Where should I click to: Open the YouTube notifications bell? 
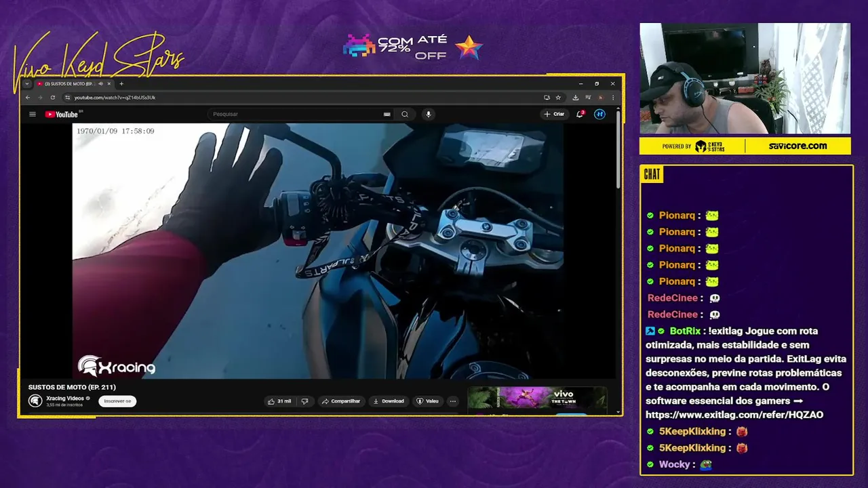580,114
